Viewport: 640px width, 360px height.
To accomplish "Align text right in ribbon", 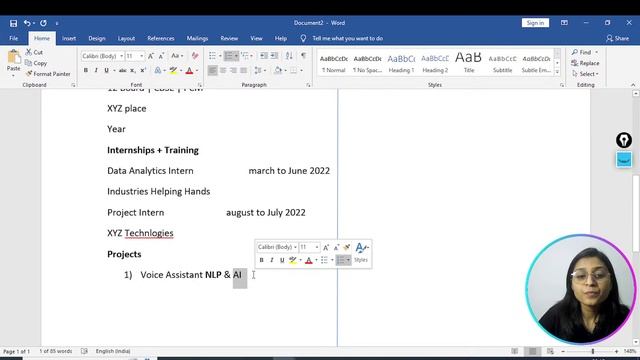I will click(x=233, y=71).
